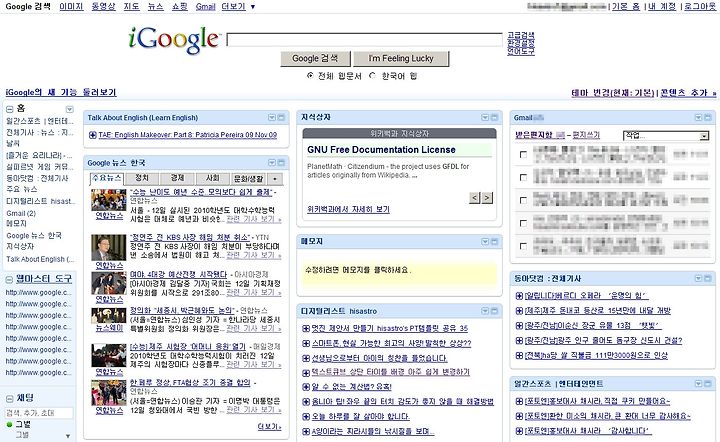
Task: Open dropdown menu of 지식상자 gadget
Action: coord(485,117)
